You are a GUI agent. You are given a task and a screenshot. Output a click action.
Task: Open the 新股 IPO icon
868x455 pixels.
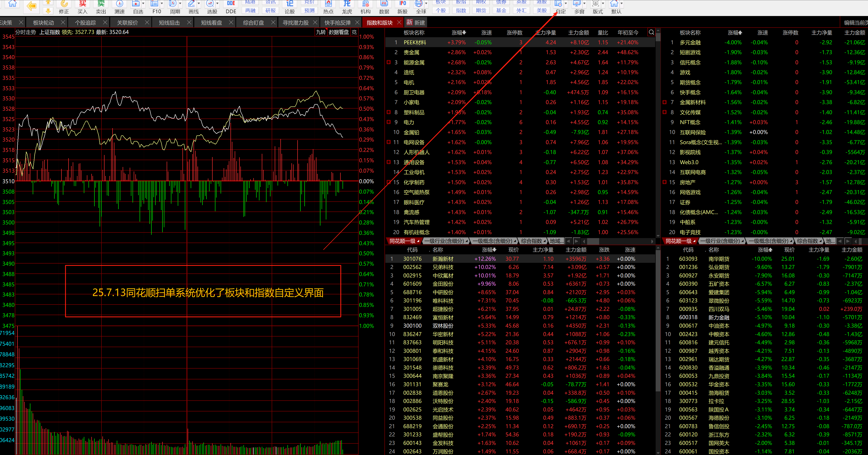pyautogui.click(x=402, y=7)
